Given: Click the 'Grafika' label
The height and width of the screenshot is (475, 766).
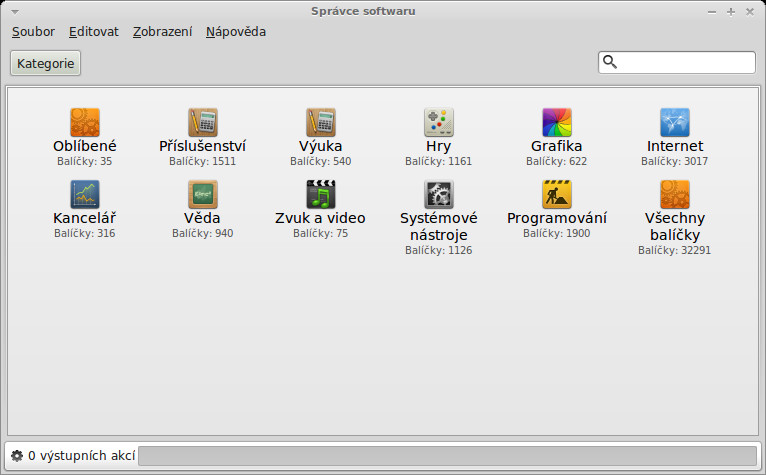Looking at the screenshot, I should [x=557, y=146].
